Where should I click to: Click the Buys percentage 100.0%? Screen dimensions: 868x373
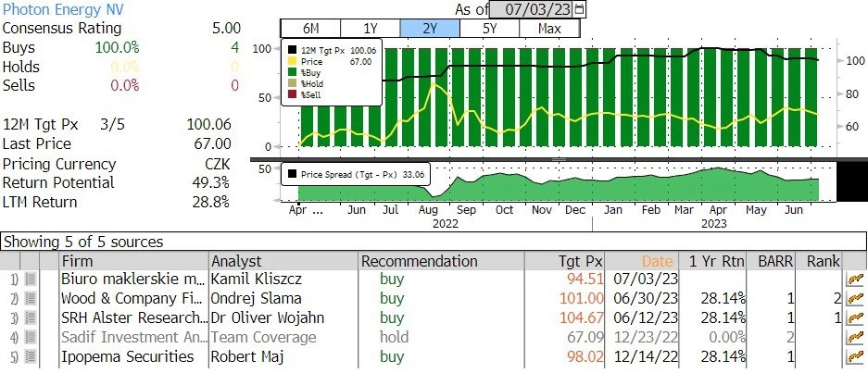tap(118, 47)
